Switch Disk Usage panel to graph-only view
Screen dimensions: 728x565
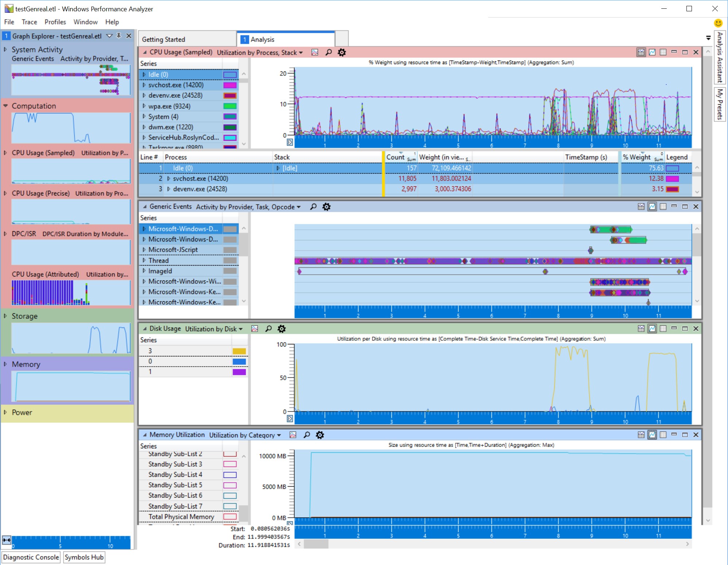(x=651, y=329)
